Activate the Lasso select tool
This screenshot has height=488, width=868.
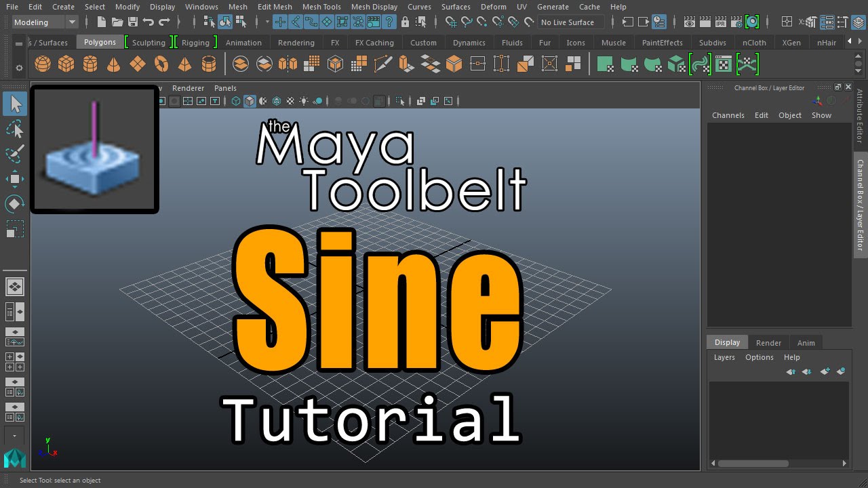click(x=15, y=129)
